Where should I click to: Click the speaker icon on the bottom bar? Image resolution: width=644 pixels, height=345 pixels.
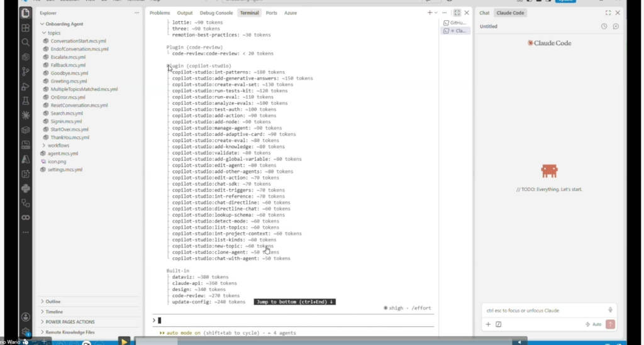tap(519, 342)
